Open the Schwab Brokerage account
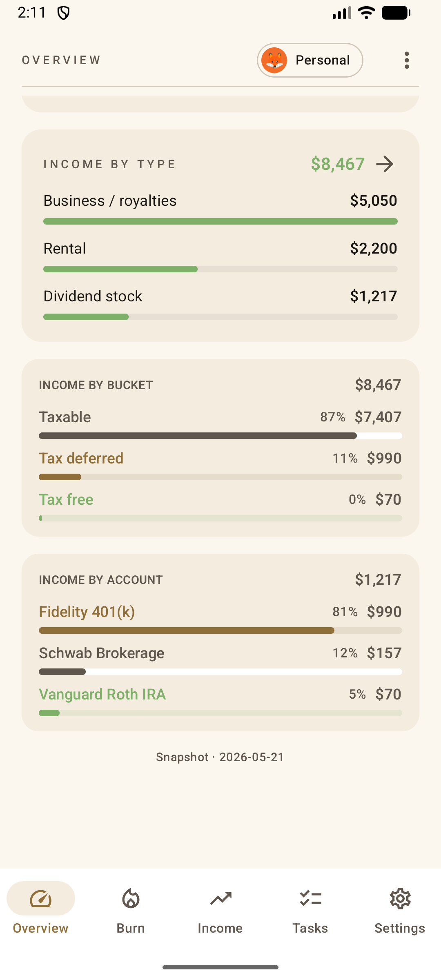This screenshot has height=980, width=441. click(220, 659)
